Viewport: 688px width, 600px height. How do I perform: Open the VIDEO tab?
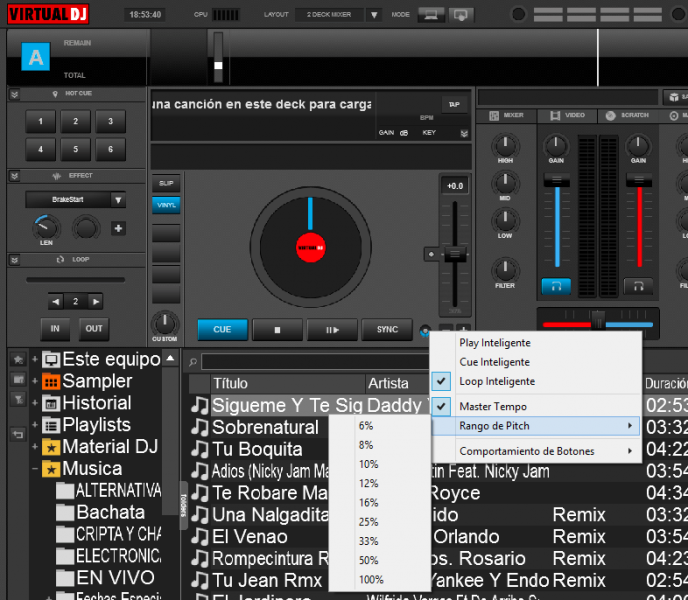567,115
